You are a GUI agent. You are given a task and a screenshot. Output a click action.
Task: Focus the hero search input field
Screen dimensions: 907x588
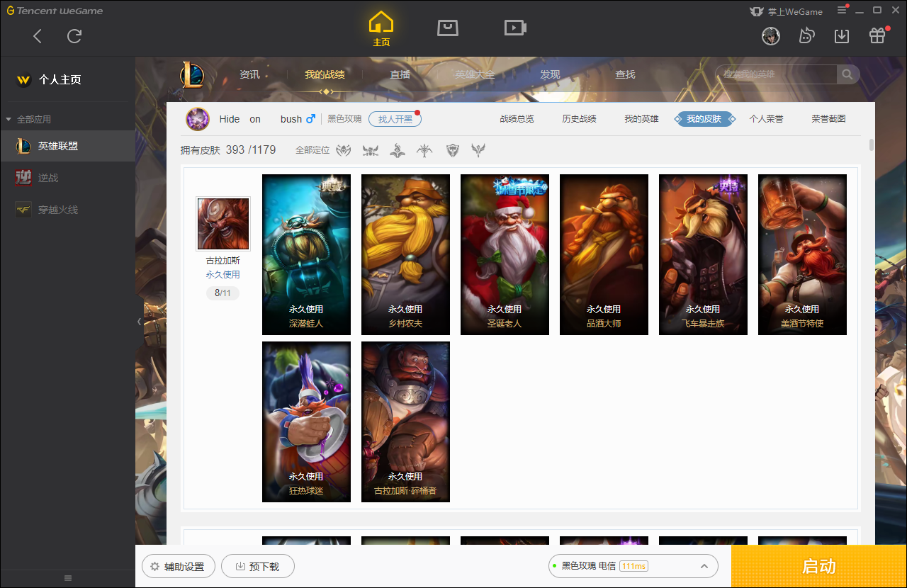pyautogui.click(x=777, y=74)
